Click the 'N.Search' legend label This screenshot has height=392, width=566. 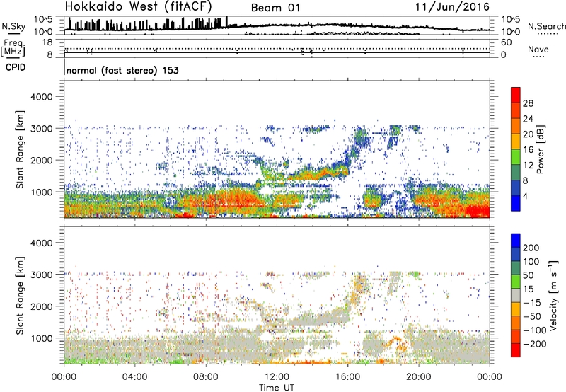click(546, 26)
